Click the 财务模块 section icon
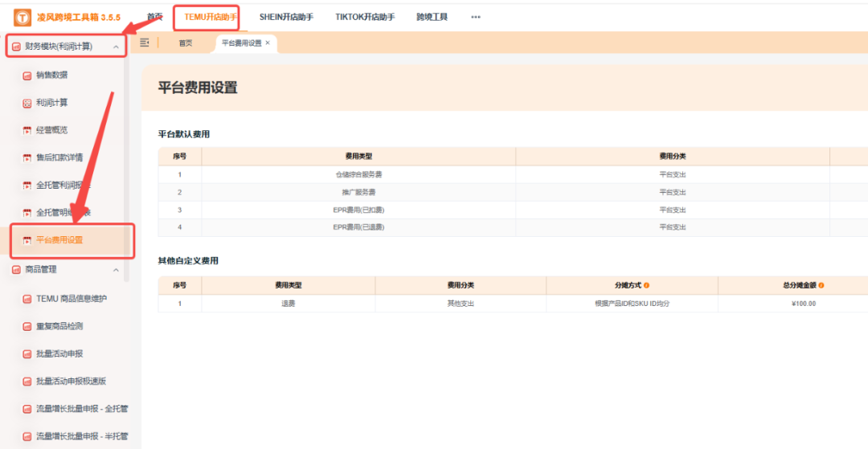The height and width of the screenshot is (449, 868). tap(16, 47)
